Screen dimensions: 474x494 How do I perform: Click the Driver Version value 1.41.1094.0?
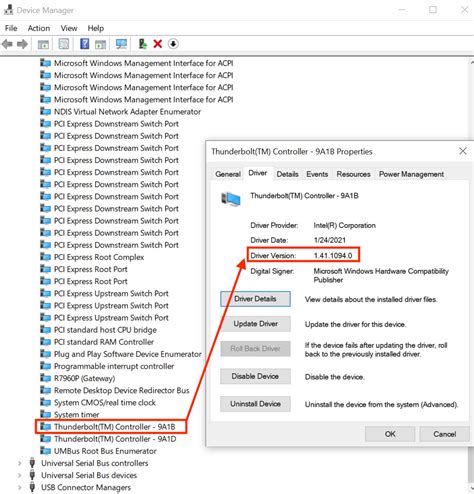(333, 256)
